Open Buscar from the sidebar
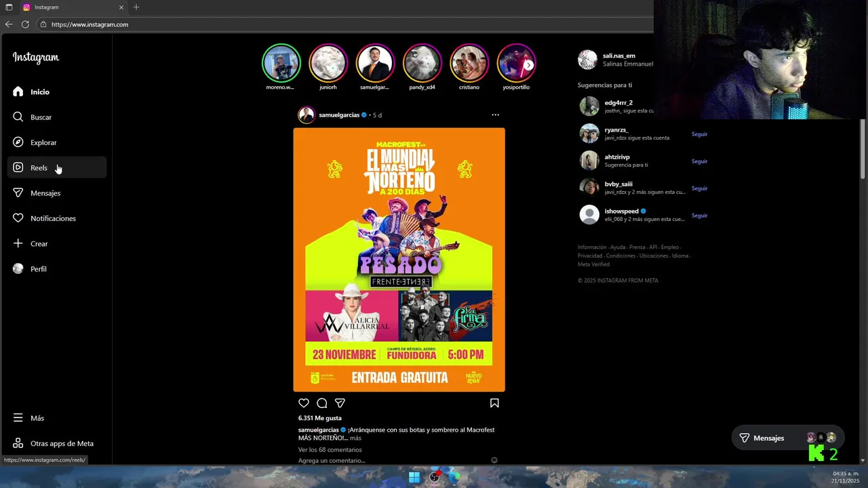 tap(57, 117)
